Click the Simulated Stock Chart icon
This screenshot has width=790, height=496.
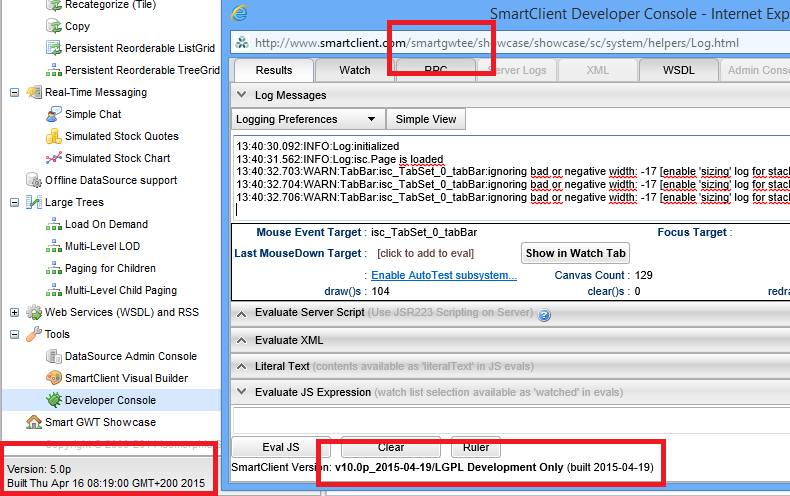[54, 158]
